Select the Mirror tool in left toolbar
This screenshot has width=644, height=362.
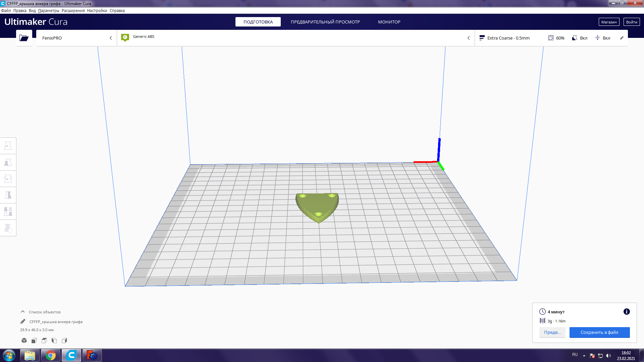pyautogui.click(x=8, y=195)
